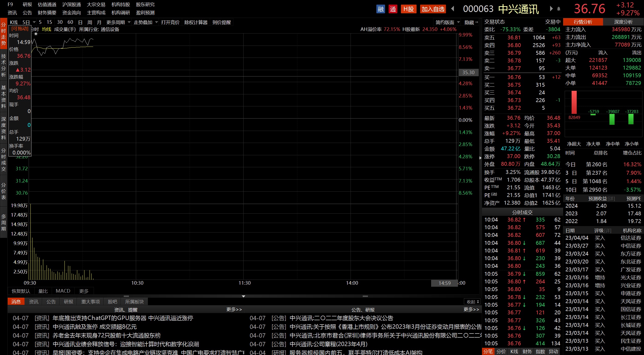Switch to the 公告 news tab
Viewport: 644px width, 355px height.
(x=51, y=302)
